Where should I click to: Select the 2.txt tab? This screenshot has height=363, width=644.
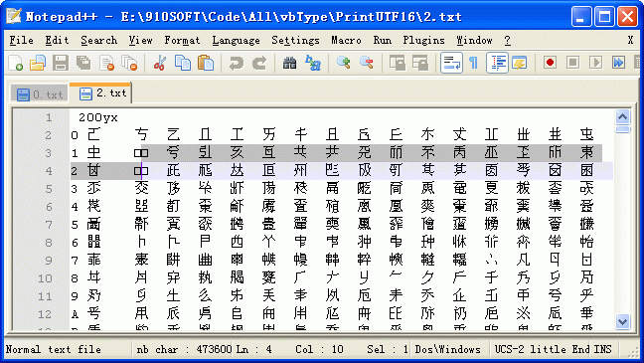click(101, 92)
